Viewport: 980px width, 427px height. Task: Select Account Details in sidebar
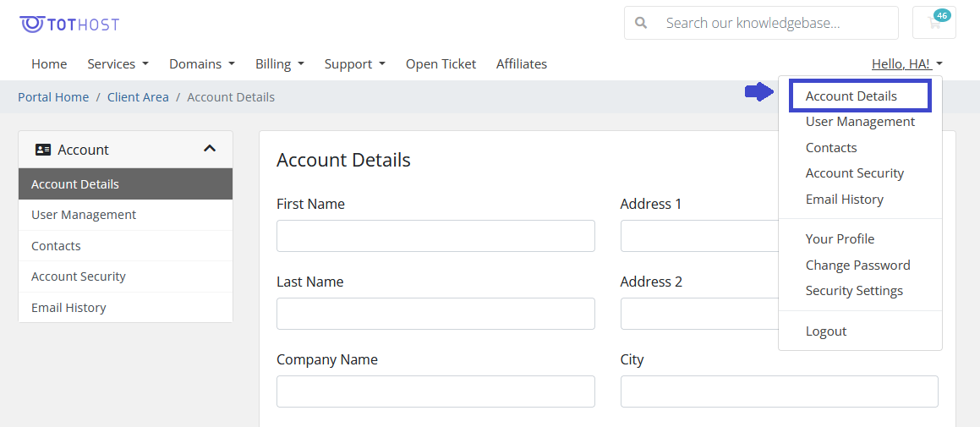coord(126,183)
